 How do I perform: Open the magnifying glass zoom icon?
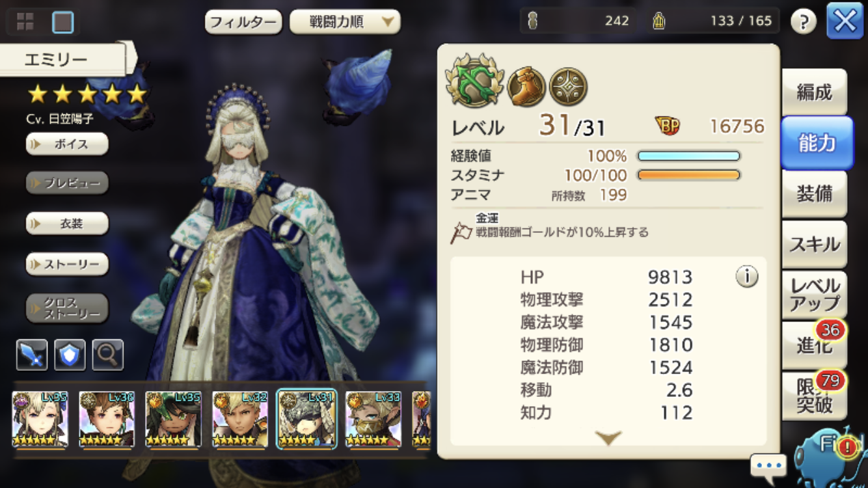coord(107,355)
